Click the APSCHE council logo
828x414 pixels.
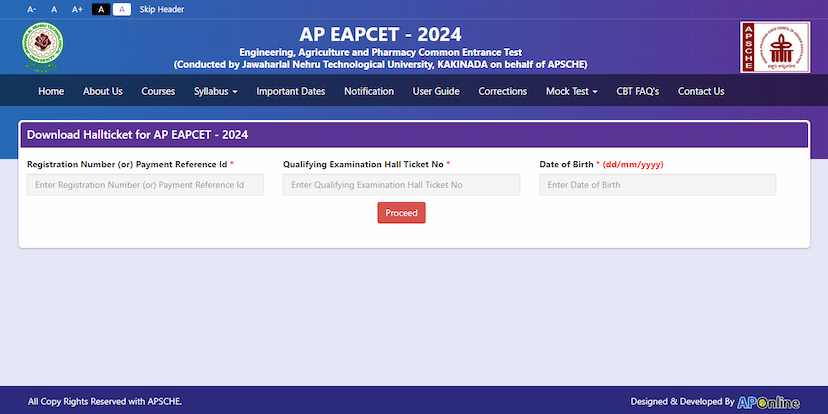[x=775, y=47]
